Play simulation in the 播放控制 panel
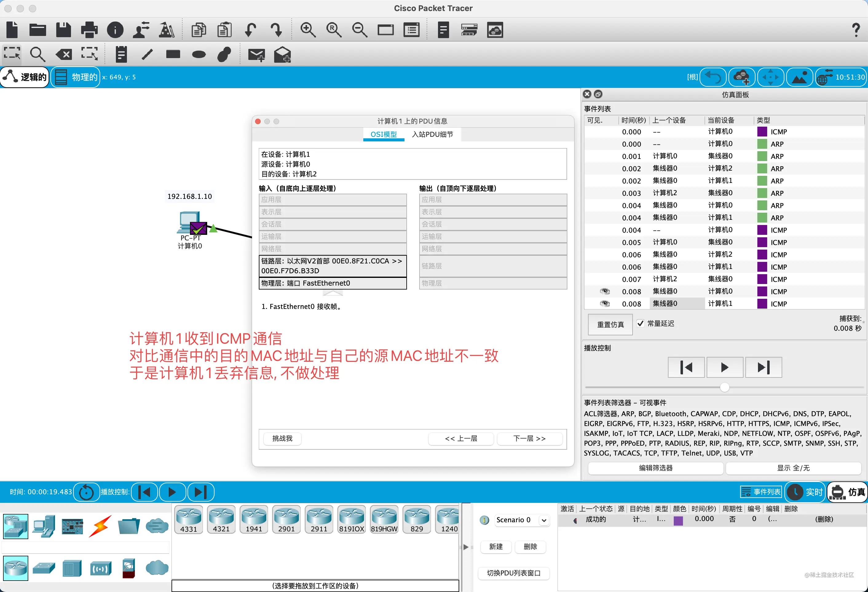 pos(724,368)
